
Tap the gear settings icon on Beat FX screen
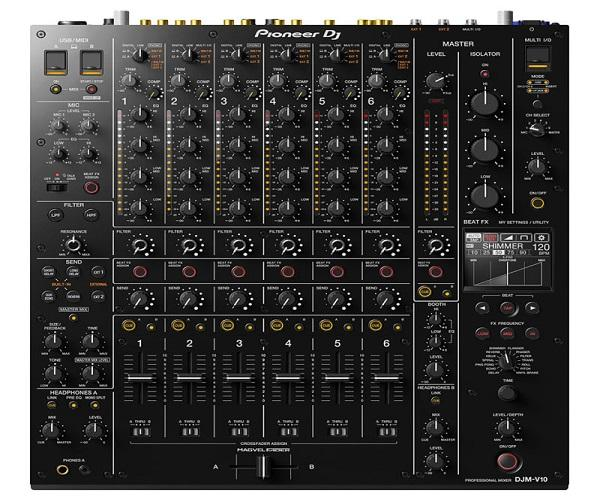point(541,238)
